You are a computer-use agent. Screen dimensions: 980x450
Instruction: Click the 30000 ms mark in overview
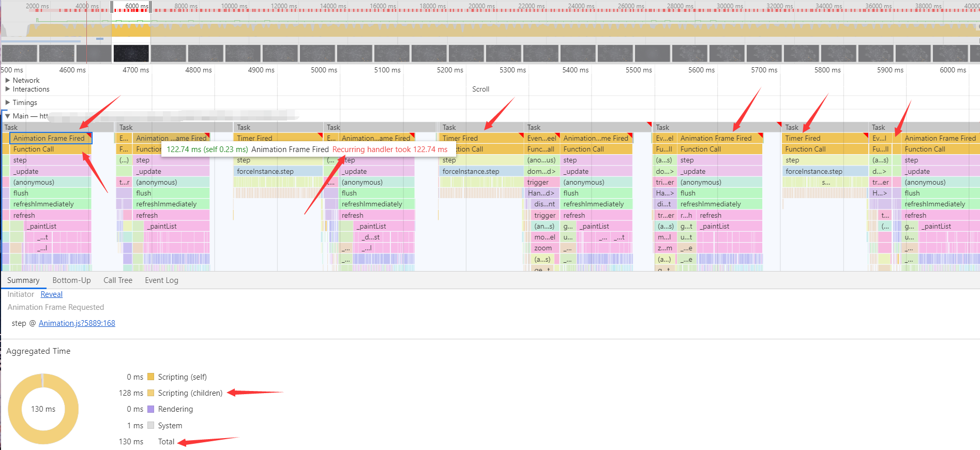click(730, 6)
